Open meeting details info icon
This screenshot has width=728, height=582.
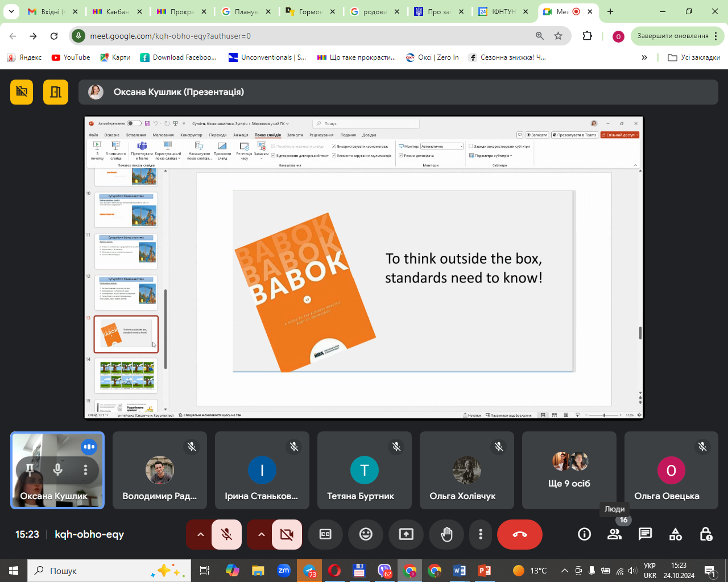(584, 534)
